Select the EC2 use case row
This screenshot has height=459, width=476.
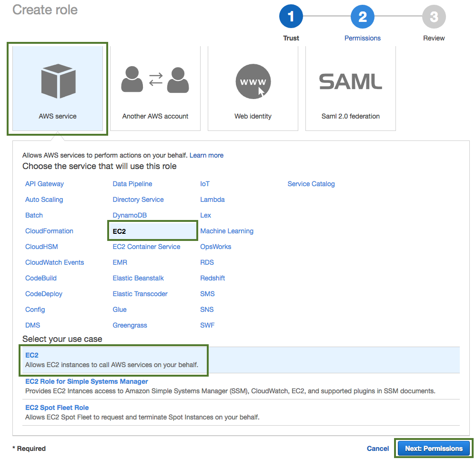[112, 360]
